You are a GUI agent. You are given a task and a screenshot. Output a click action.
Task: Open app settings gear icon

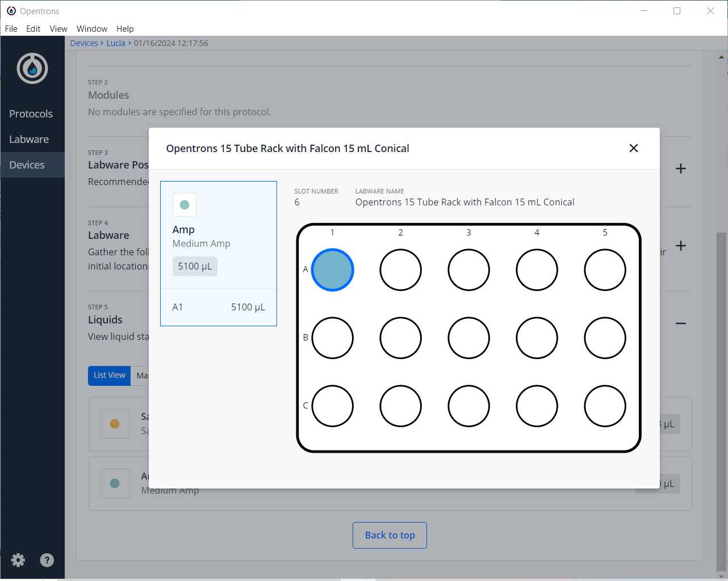[x=18, y=561]
